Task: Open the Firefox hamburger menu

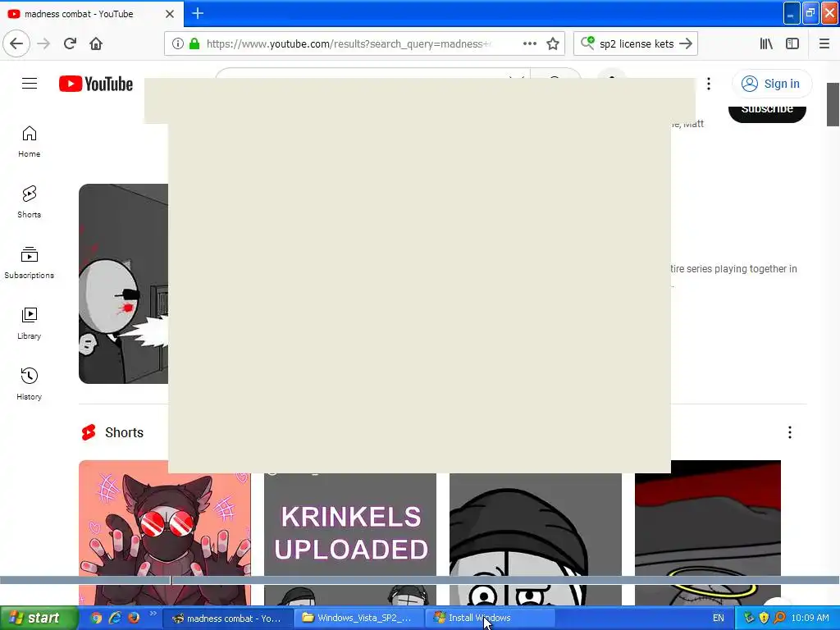Action: pyautogui.click(x=824, y=43)
